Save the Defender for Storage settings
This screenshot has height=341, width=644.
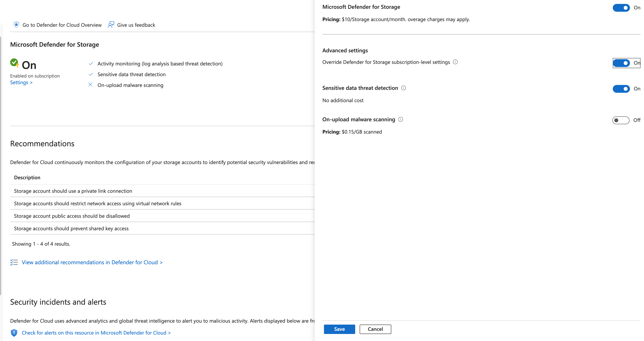point(339,329)
